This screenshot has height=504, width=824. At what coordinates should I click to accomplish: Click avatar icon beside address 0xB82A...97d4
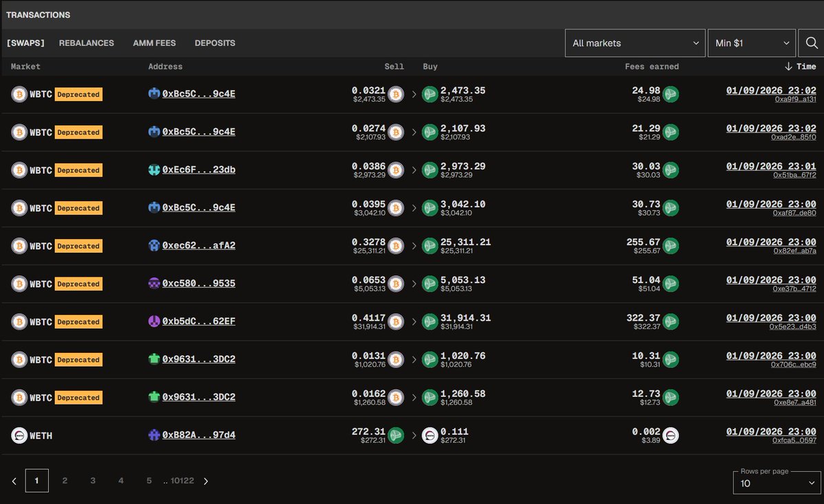pyautogui.click(x=154, y=435)
